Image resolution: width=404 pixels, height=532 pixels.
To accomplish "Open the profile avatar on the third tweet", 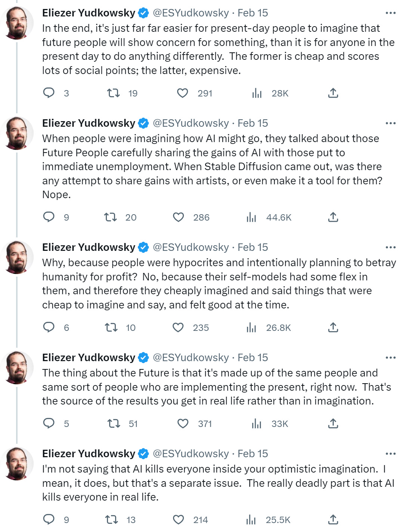I will 17,257.
